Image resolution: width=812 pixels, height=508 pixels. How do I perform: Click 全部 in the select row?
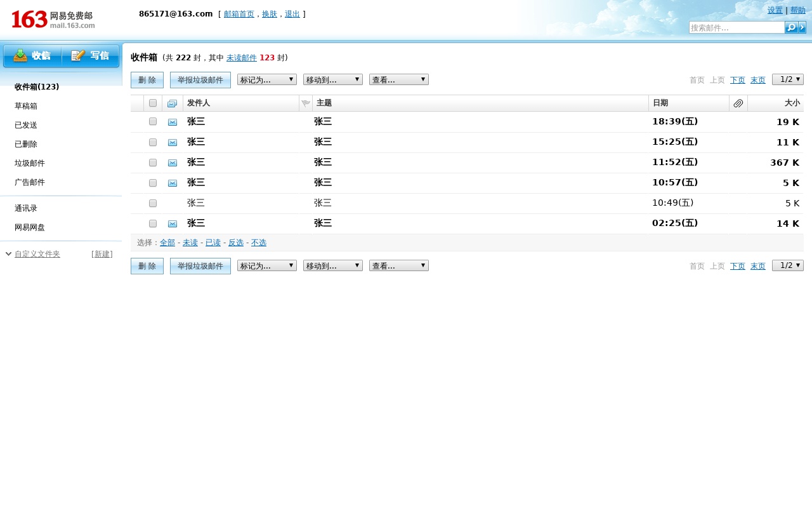[x=167, y=243]
